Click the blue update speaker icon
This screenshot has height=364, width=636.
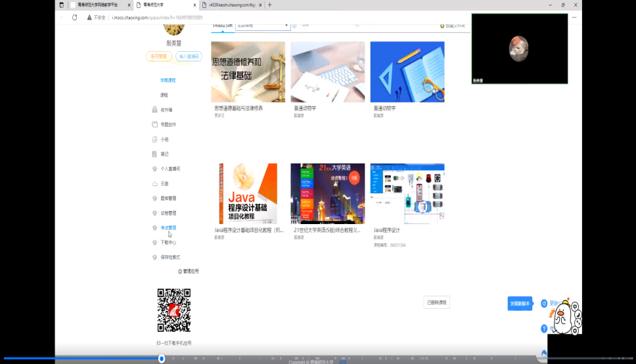[544, 303]
